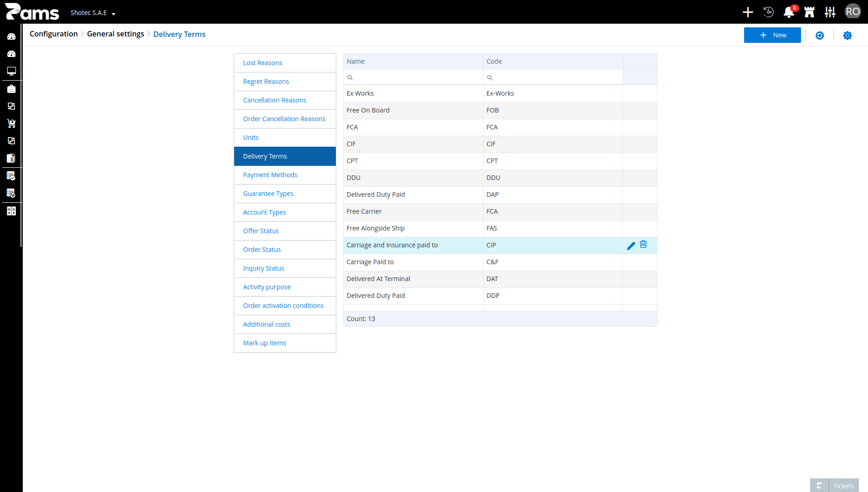Open the RO user avatar
868x492 pixels.
[853, 12]
